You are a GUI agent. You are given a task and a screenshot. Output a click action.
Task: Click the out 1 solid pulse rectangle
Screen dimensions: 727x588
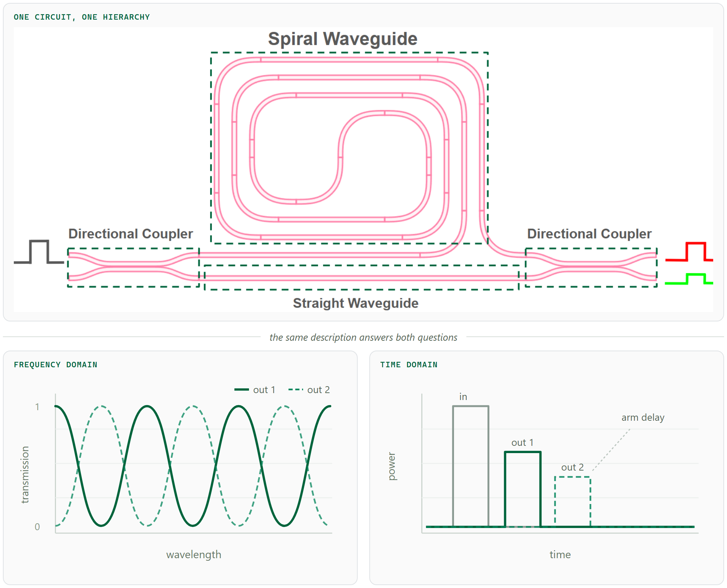(523, 489)
